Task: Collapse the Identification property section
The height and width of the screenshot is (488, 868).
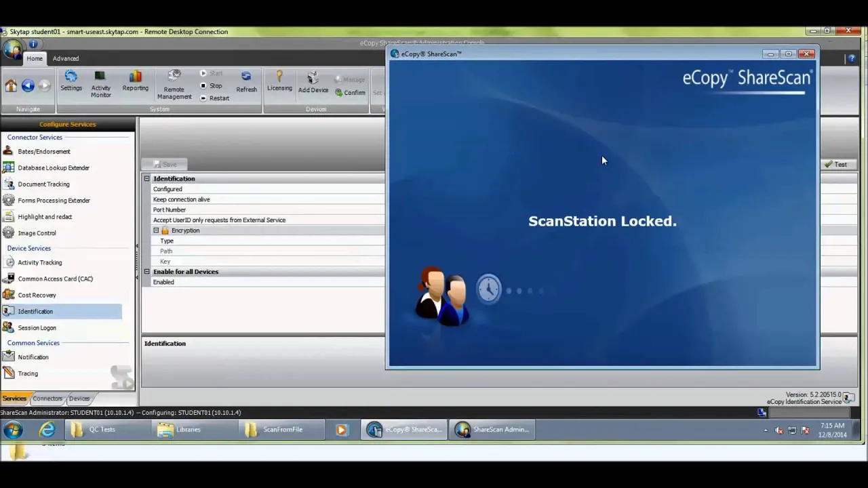Action: click(146, 179)
